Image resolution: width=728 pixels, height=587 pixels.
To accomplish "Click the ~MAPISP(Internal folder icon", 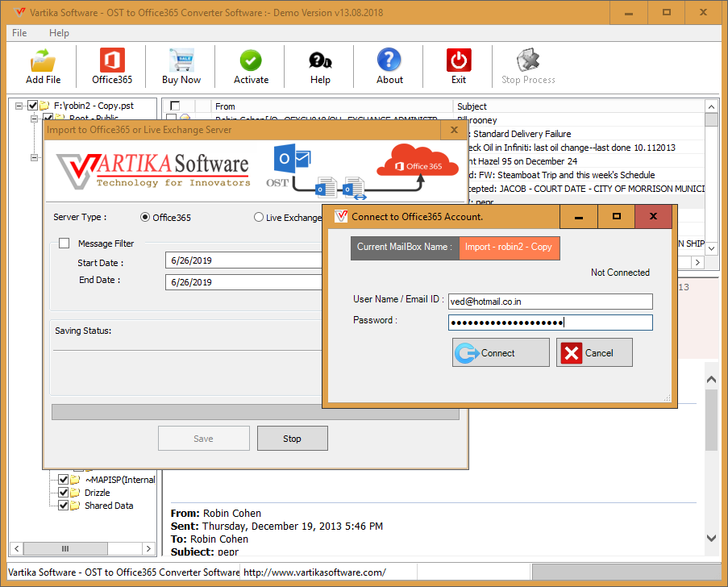I will pyautogui.click(x=75, y=479).
